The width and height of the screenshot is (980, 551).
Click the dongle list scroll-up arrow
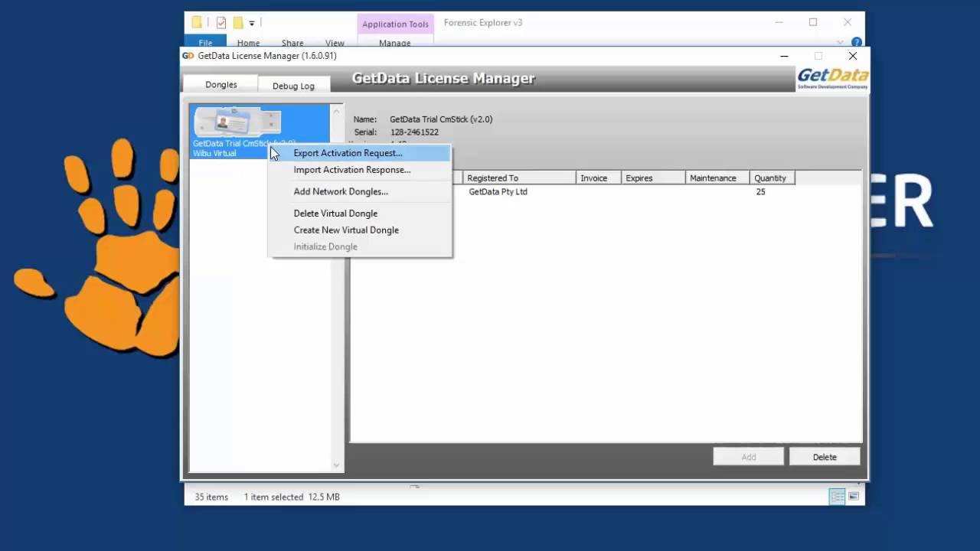336,112
